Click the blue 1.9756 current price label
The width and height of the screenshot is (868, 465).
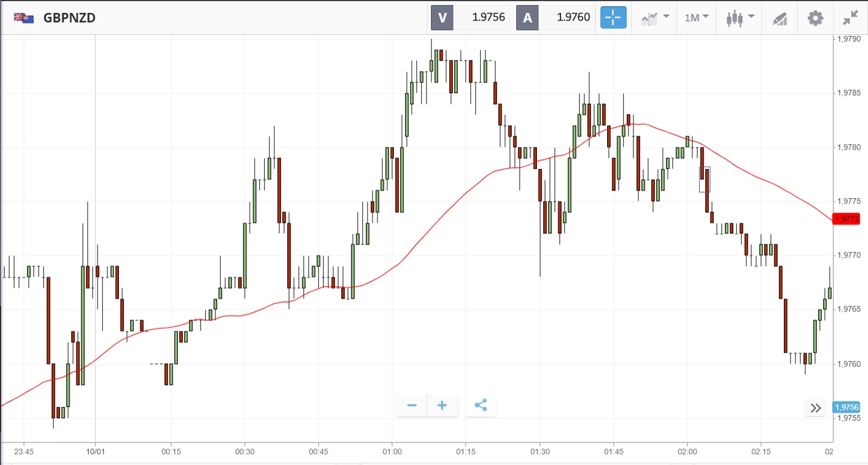tap(846, 407)
